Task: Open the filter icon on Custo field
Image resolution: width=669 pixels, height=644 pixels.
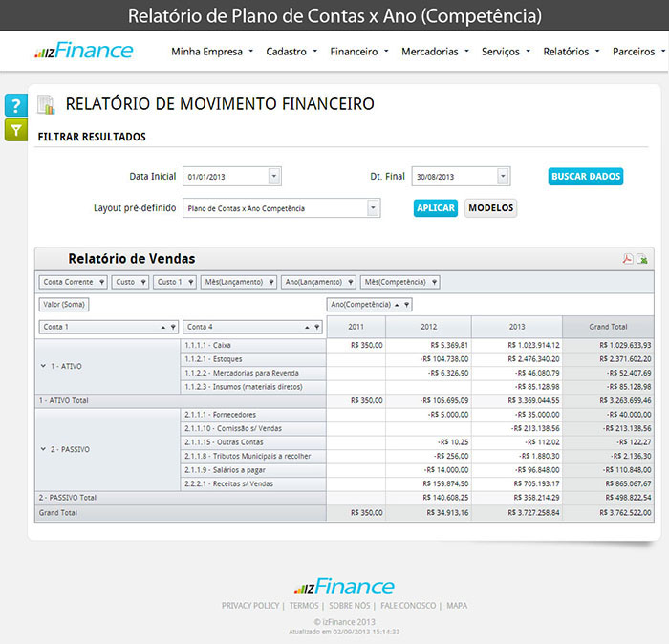Action: 143,282
